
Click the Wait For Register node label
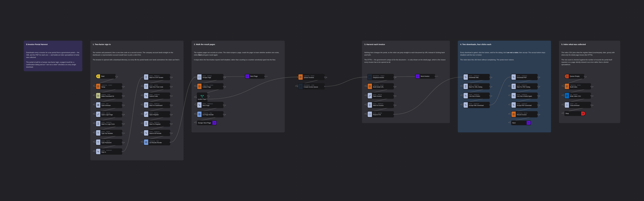tap(155, 124)
